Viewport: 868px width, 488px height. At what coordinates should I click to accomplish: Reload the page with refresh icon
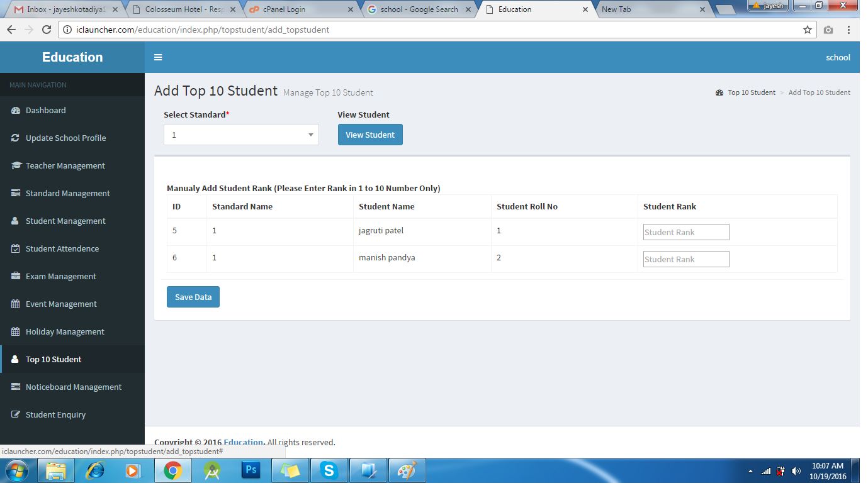[46, 30]
